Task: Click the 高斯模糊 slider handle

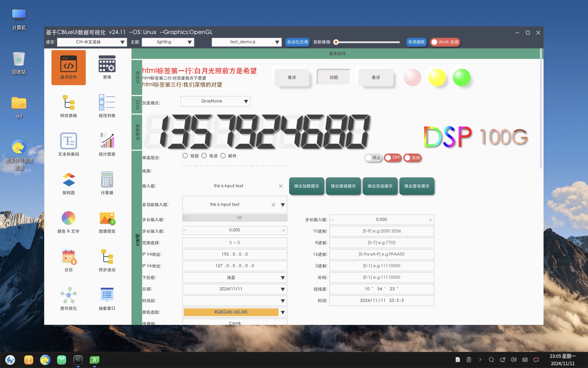Action: [x=336, y=42]
